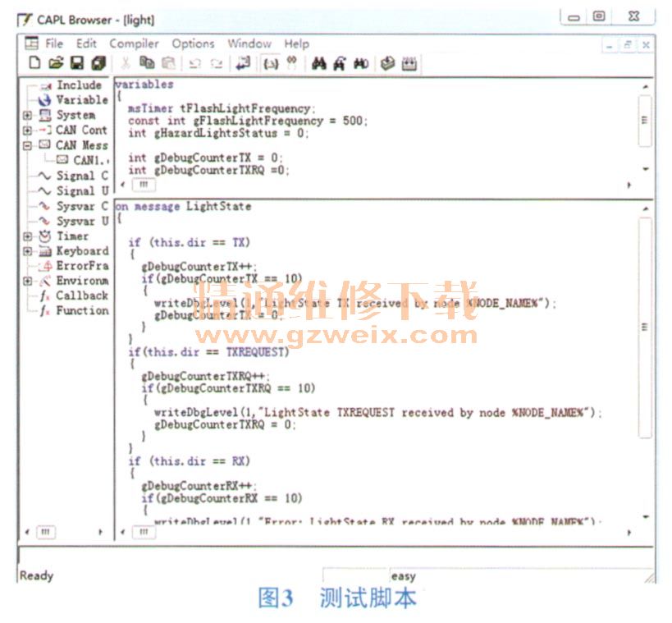
Task: Click the last toolbar icon with arrows
Action: pyautogui.click(x=409, y=63)
